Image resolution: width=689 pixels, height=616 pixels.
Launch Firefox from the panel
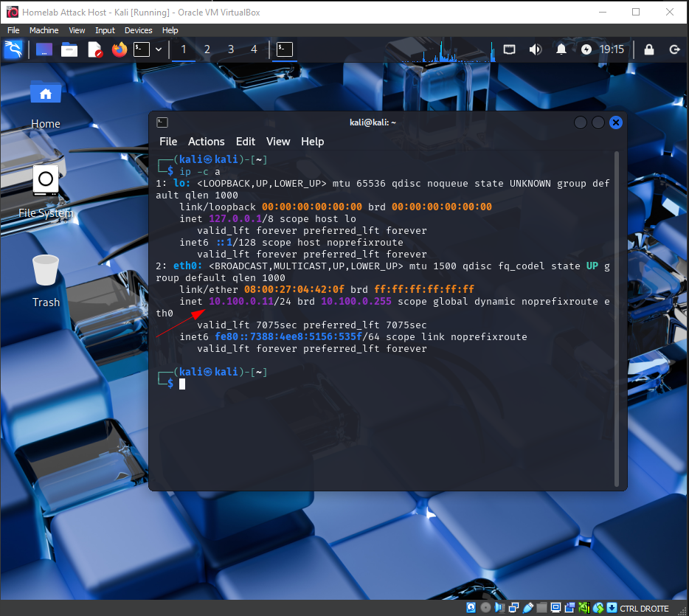(x=119, y=49)
